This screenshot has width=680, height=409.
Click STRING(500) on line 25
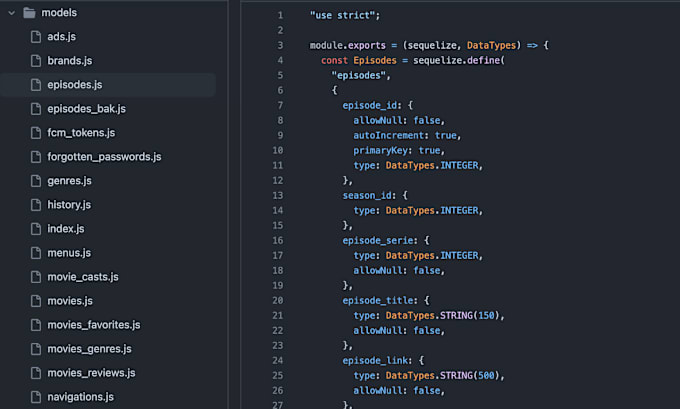click(470, 376)
